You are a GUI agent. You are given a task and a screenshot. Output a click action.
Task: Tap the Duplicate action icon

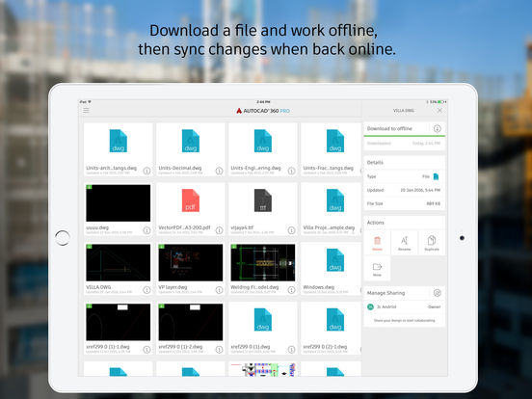[x=432, y=241]
